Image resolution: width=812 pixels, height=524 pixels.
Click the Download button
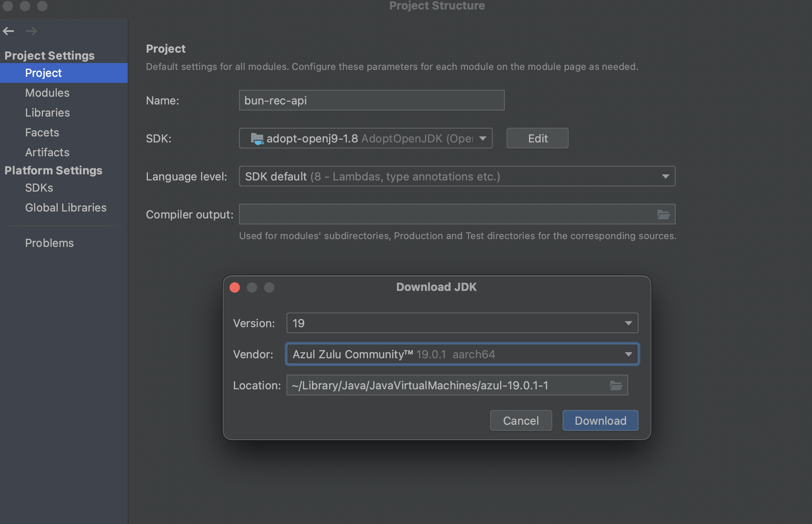(x=600, y=421)
